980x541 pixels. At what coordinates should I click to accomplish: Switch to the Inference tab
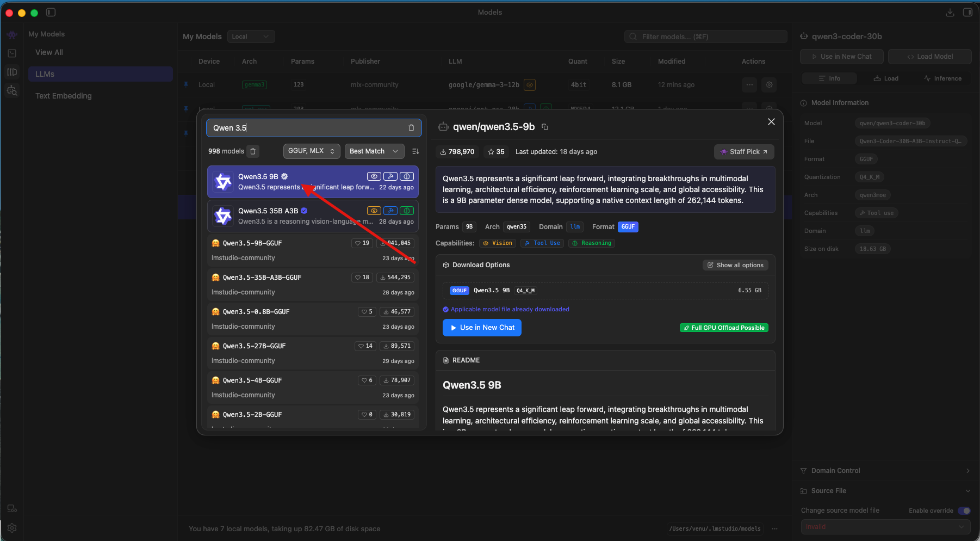point(942,78)
